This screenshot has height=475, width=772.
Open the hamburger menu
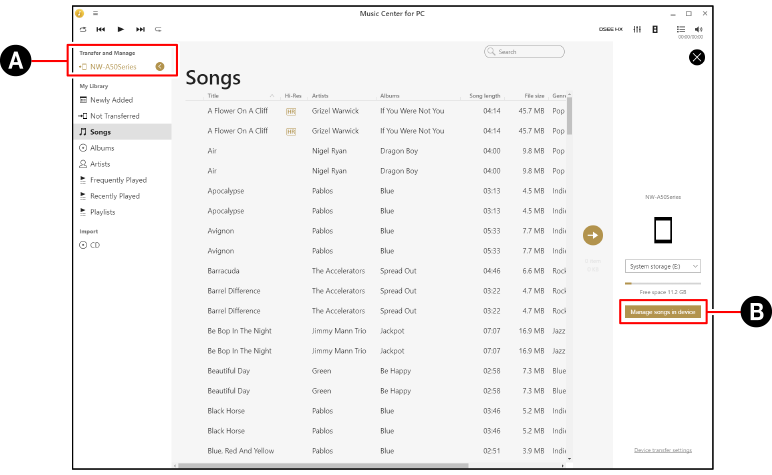(x=95, y=14)
